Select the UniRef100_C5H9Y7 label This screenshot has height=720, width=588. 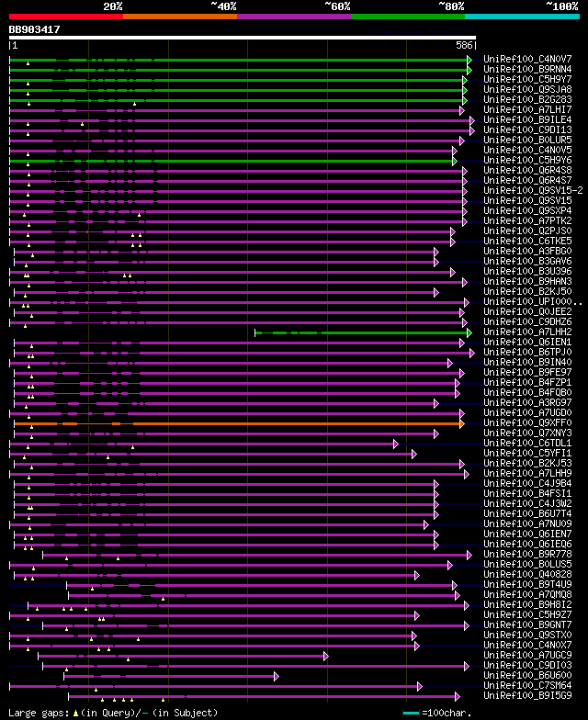click(x=527, y=79)
